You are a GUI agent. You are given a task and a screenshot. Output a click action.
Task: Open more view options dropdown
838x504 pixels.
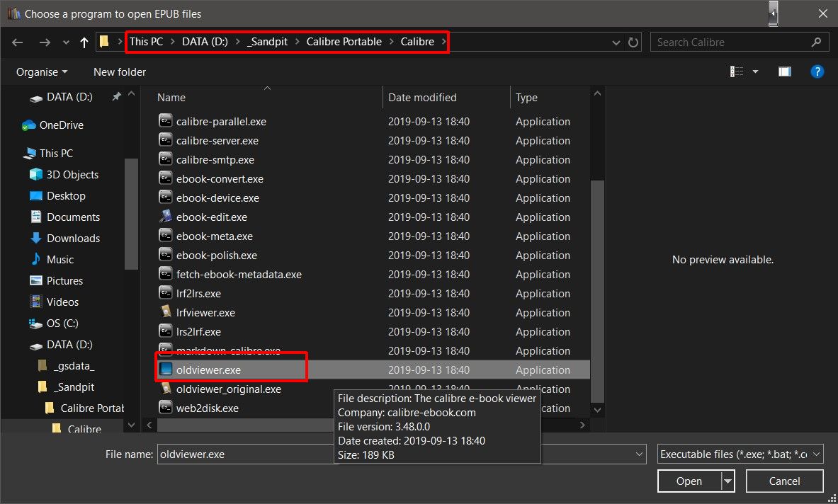pyautogui.click(x=755, y=71)
